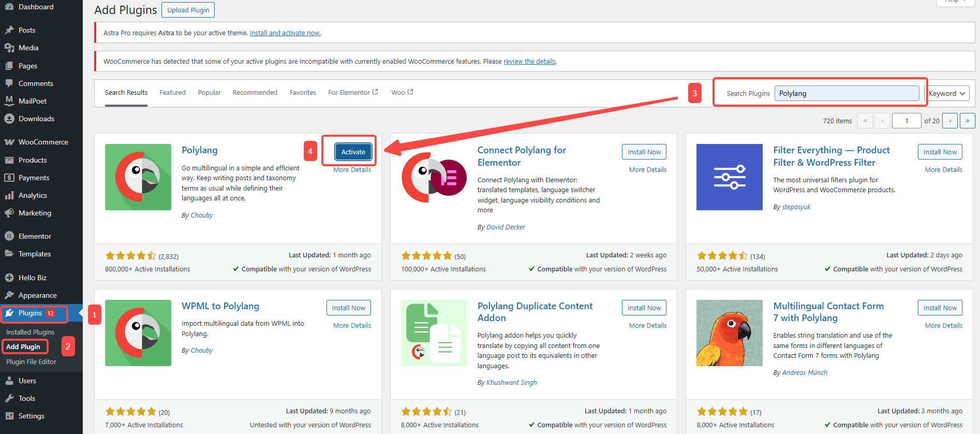Screen dimensions: 980x434
Task: Go to the next results page
Action: 950,121
